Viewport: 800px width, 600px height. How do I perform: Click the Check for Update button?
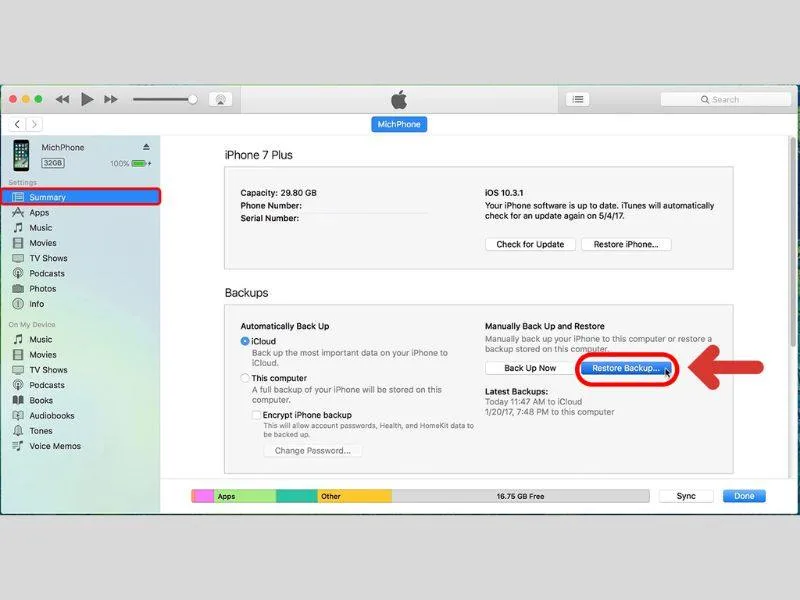pos(530,244)
